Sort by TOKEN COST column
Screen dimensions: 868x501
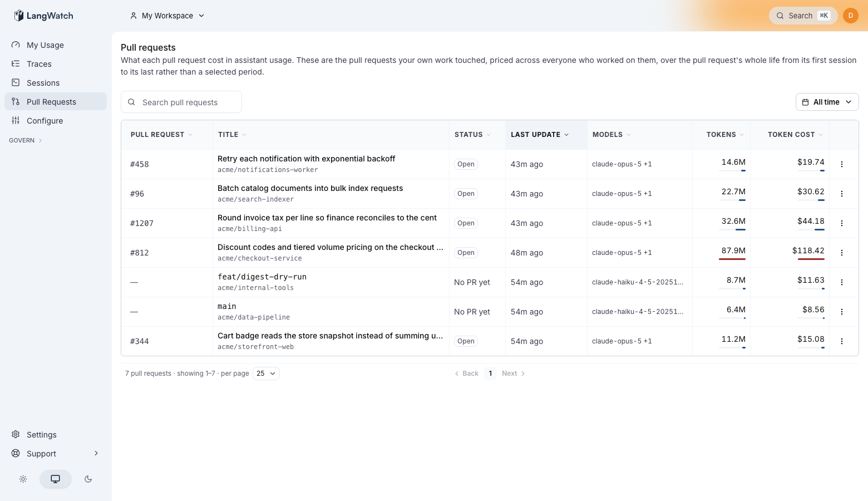pyautogui.click(x=795, y=135)
